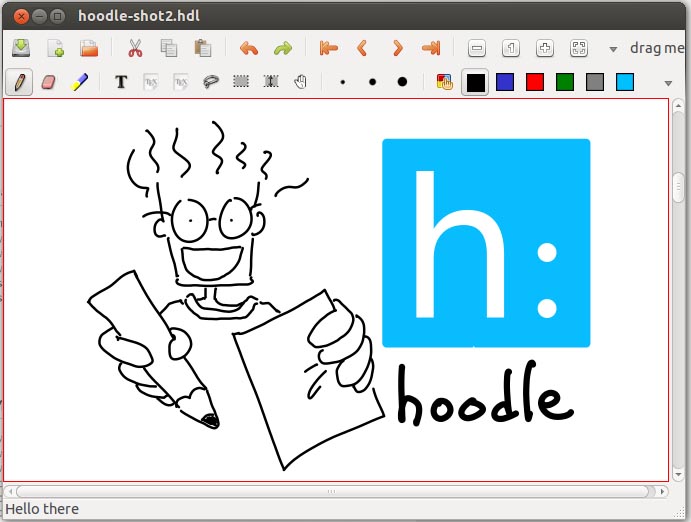Select the Eraser tool
Screen dimensions: 691x522
(x=48, y=82)
